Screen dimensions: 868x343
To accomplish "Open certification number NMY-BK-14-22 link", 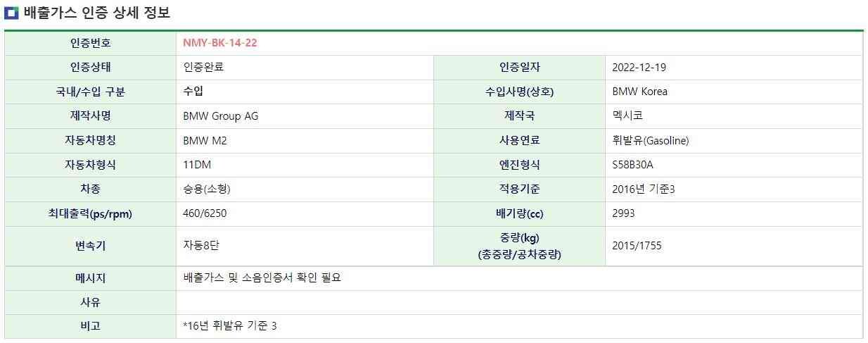I will (219, 43).
